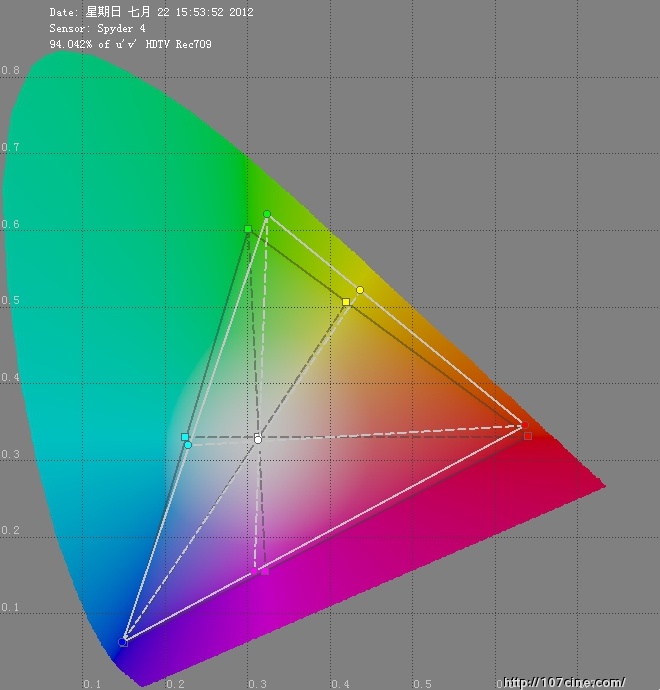Click the Date timestamp text line

151,13
